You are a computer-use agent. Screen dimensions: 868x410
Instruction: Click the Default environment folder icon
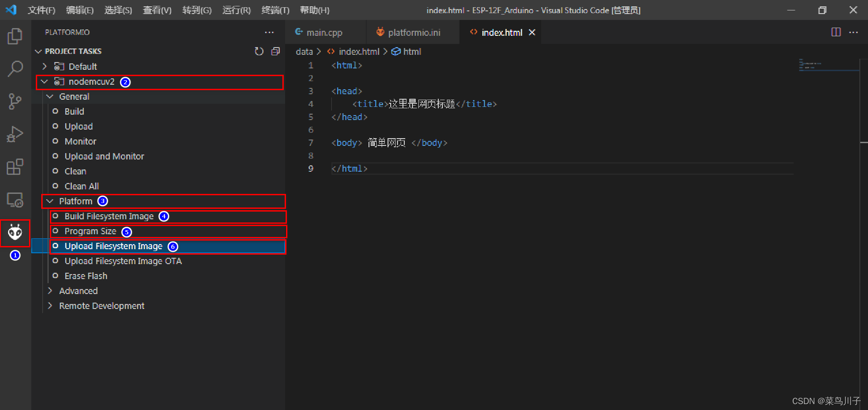click(59, 67)
